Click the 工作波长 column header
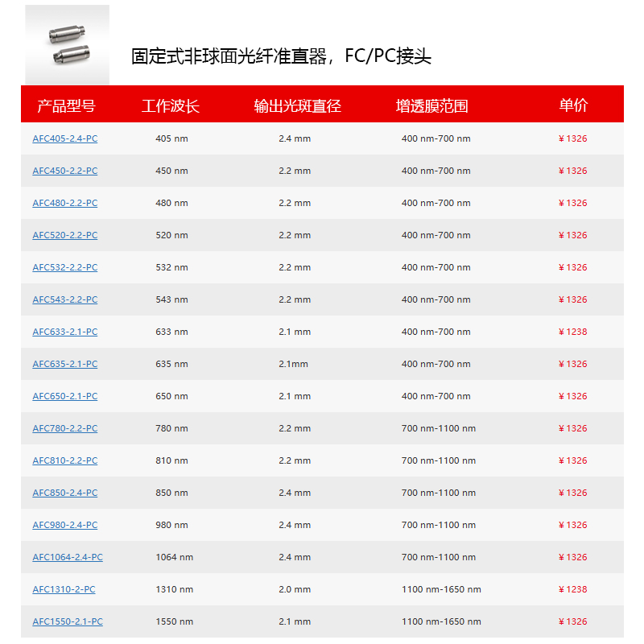 click(x=171, y=106)
